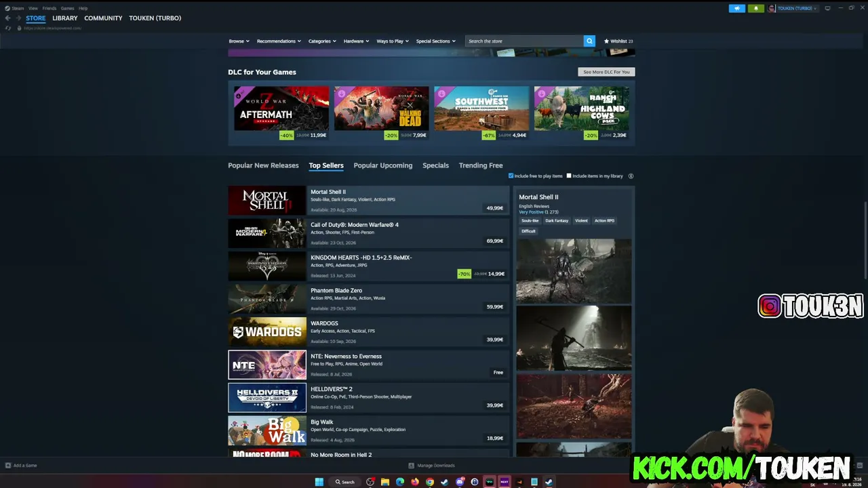Open Highland Cows Pack DLC card

(582, 113)
